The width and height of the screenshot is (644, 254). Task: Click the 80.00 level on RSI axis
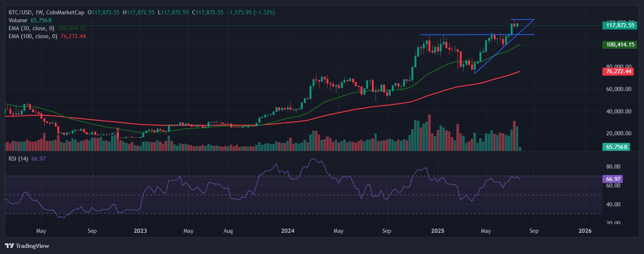(x=613, y=167)
